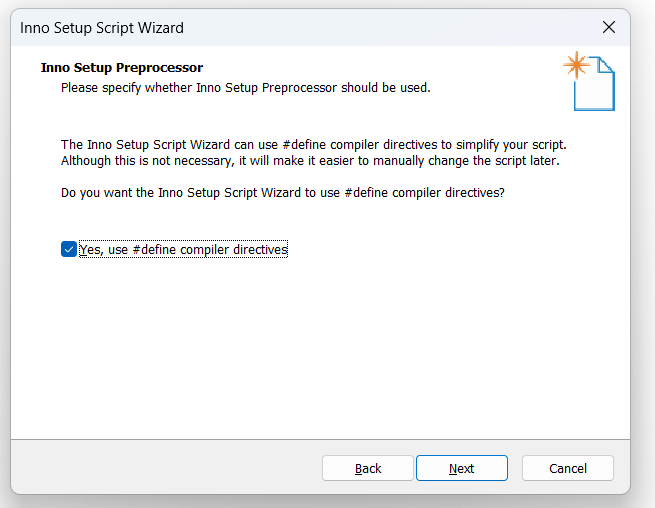This screenshot has width=655, height=508.
Task: Uncheck the #define compiler directives checkbox
Action: click(69, 249)
